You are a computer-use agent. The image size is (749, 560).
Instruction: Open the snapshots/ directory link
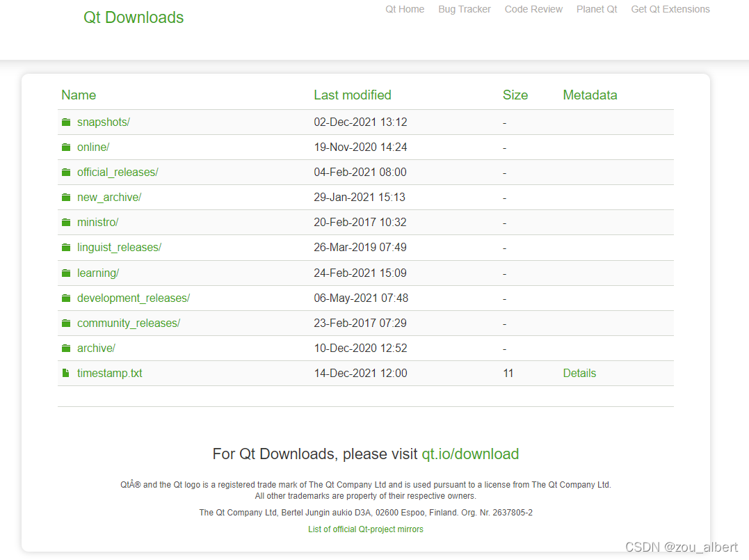(104, 122)
